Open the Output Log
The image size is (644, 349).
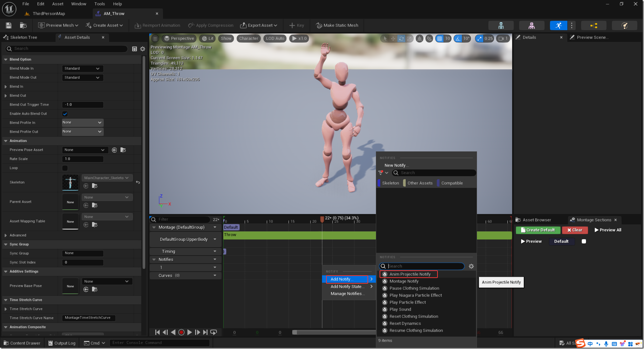[62, 343]
